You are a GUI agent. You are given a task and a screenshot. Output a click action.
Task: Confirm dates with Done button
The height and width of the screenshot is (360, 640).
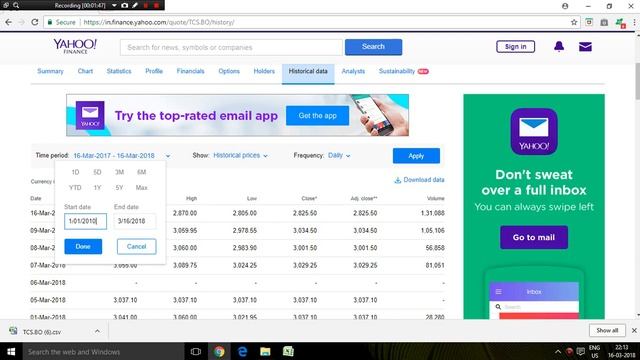(83, 247)
